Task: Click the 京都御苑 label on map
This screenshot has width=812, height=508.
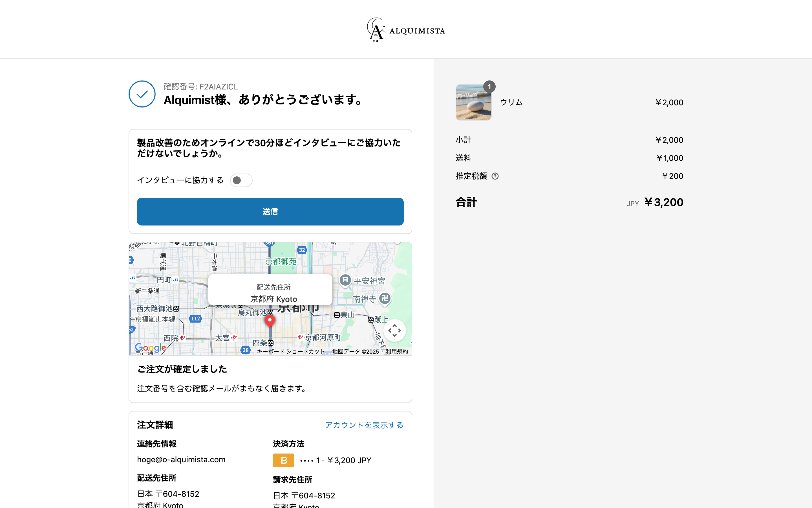Action: (x=281, y=261)
